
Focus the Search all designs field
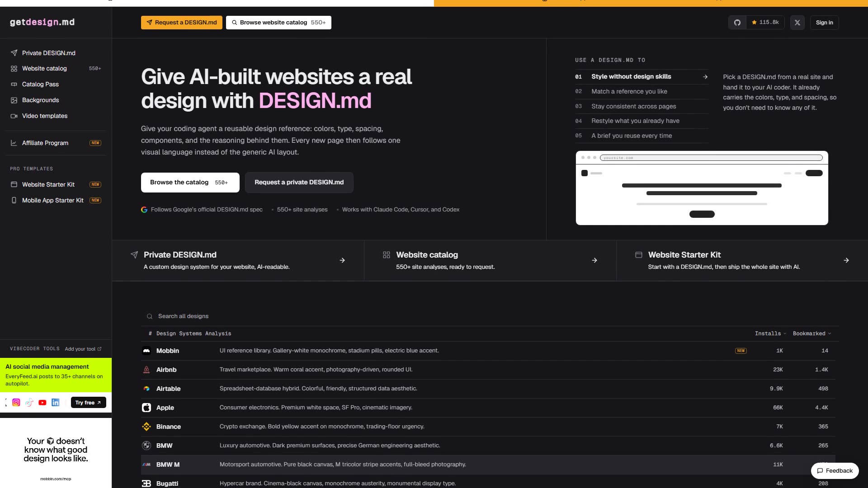click(x=490, y=316)
